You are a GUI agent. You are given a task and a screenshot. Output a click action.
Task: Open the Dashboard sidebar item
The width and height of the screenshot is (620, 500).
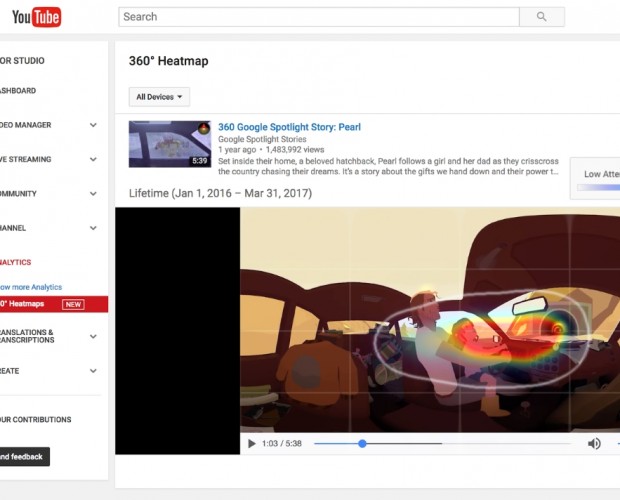(18, 91)
